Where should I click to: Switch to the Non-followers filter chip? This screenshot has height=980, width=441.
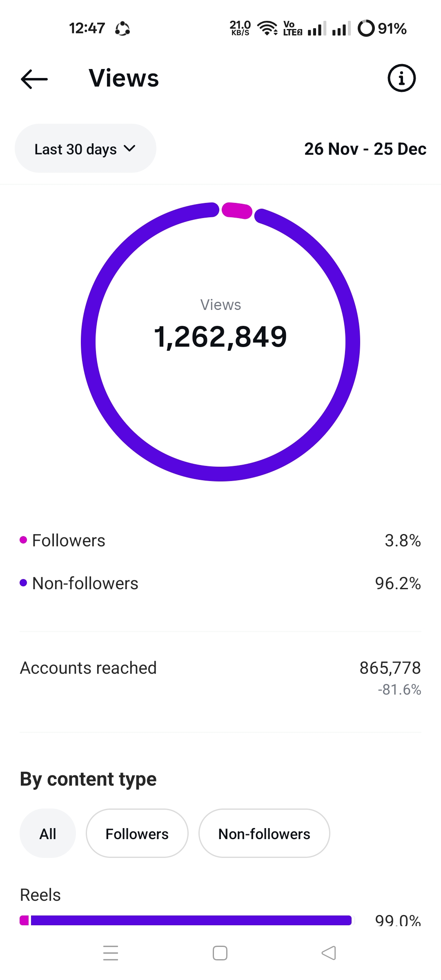264,833
